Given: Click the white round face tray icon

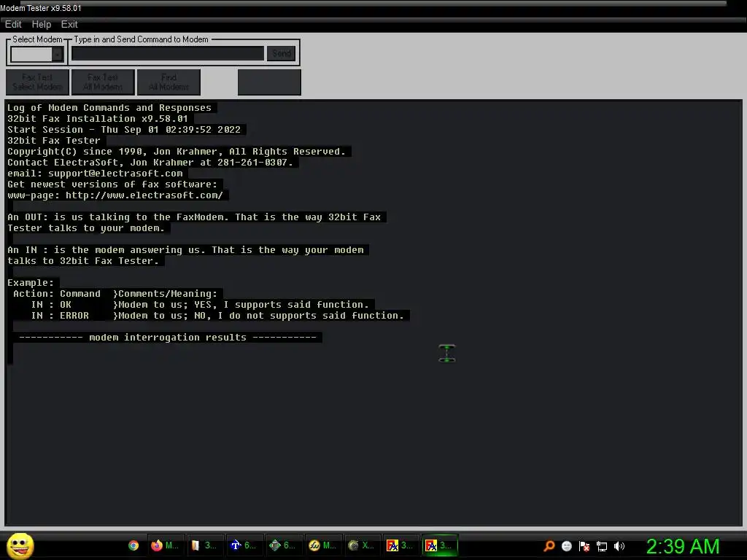Looking at the screenshot, I should (566, 545).
